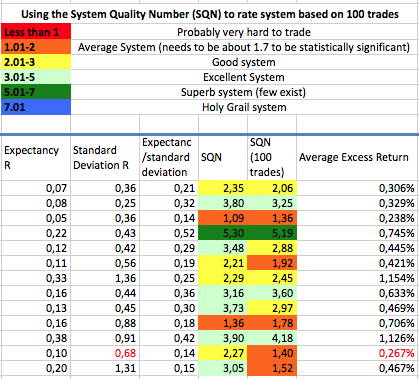
Task: Select expectancy value 0,38
Action: pos(36,338)
